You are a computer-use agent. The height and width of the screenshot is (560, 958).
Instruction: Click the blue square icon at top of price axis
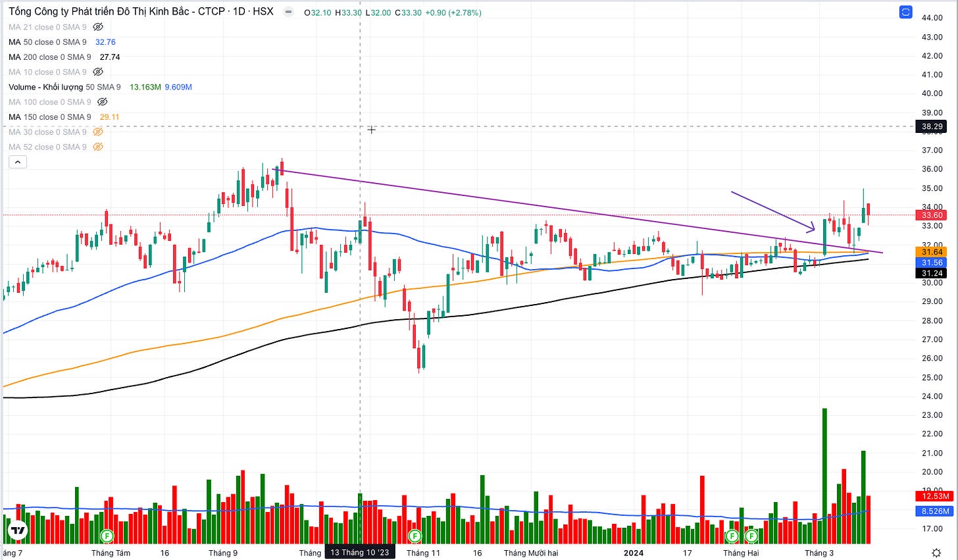(906, 12)
